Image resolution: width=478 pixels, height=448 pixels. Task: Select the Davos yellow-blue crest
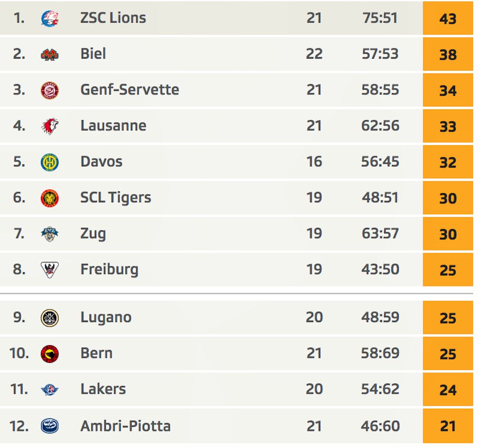point(50,162)
